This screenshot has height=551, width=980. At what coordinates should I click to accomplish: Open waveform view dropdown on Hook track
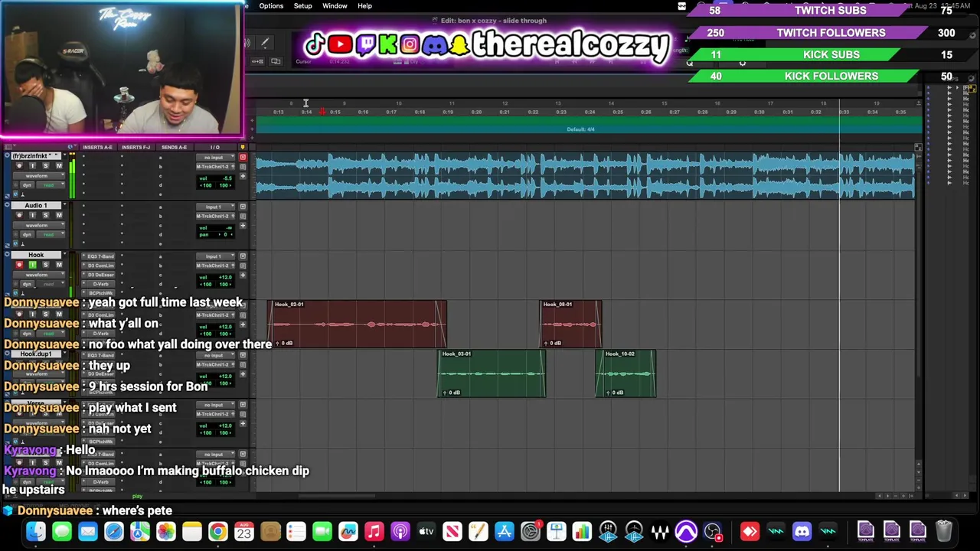[x=38, y=275]
